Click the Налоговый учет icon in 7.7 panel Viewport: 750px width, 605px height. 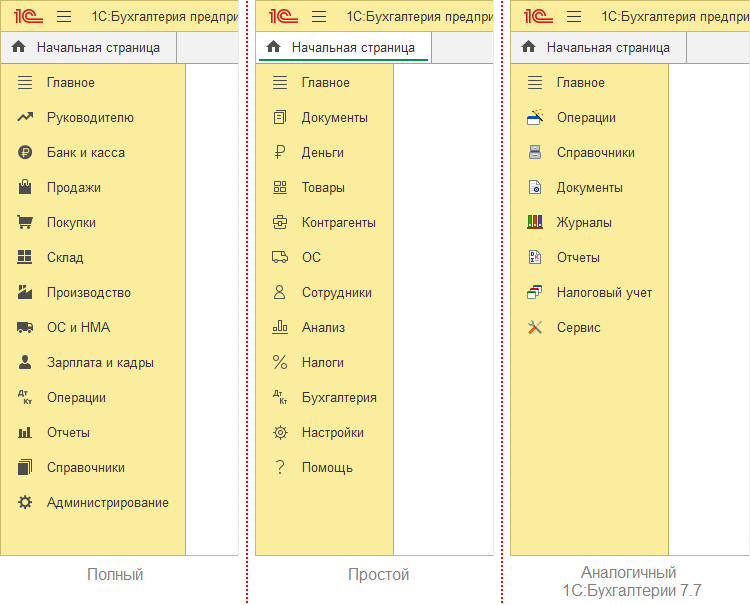(535, 292)
